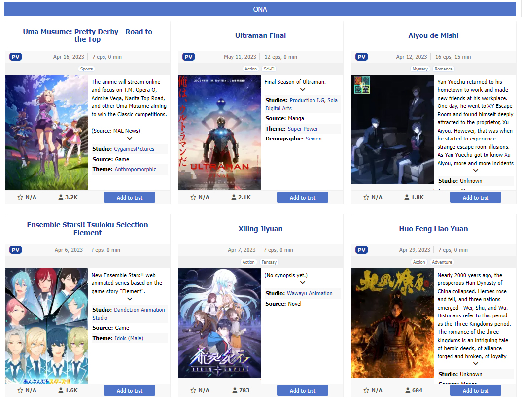The width and height of the screenshot is (522, 420).
Task: Select the Adventure genre tag
Action: pos(442,262)
